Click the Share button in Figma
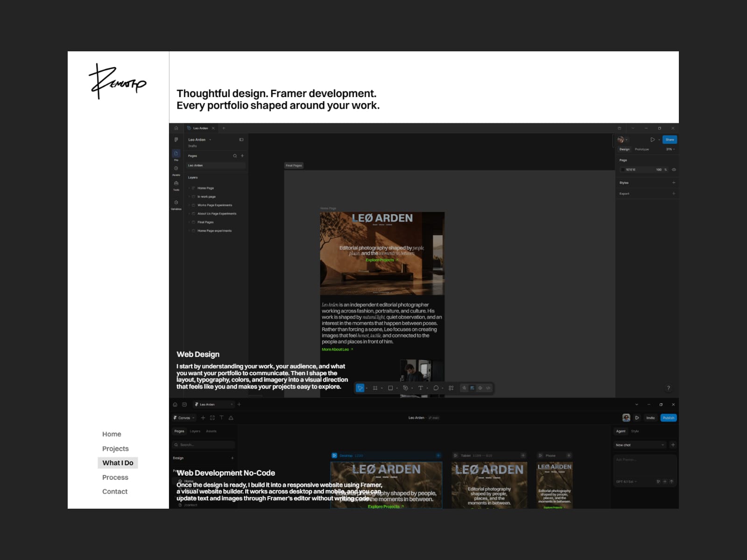The height and width of the screenshot is (560, 747). tap(669, 140)
